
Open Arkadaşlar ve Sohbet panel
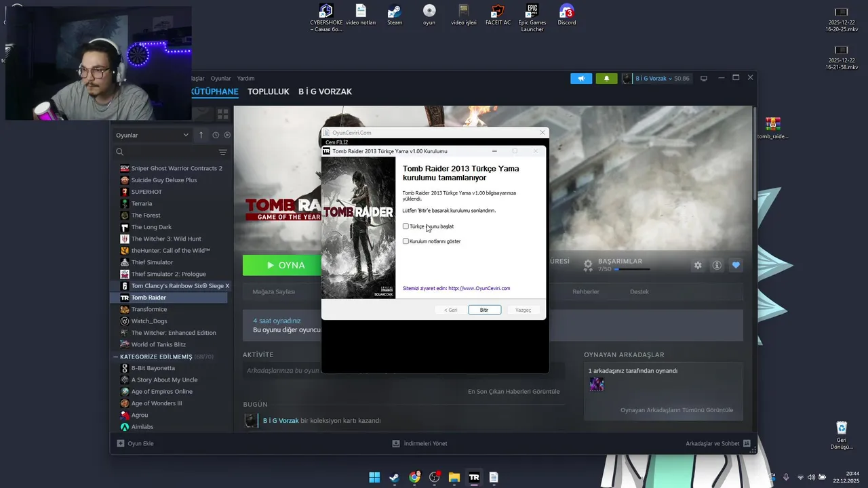coord(718,443)
